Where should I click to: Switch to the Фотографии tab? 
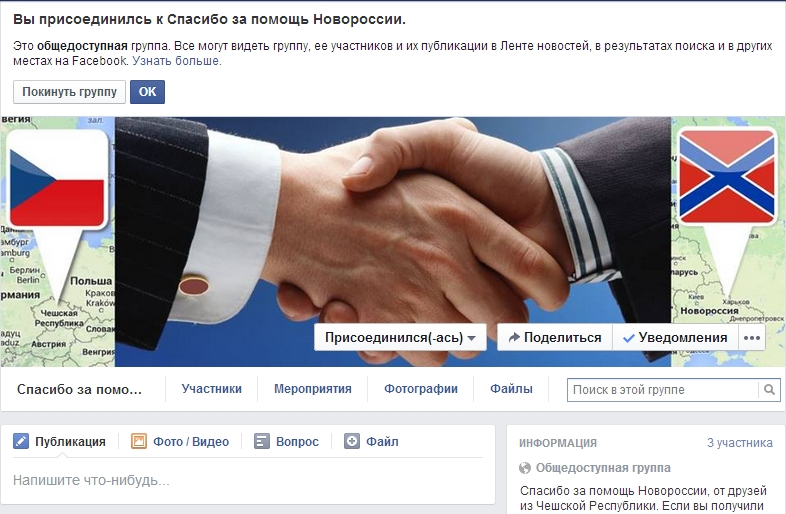(421, 389)
